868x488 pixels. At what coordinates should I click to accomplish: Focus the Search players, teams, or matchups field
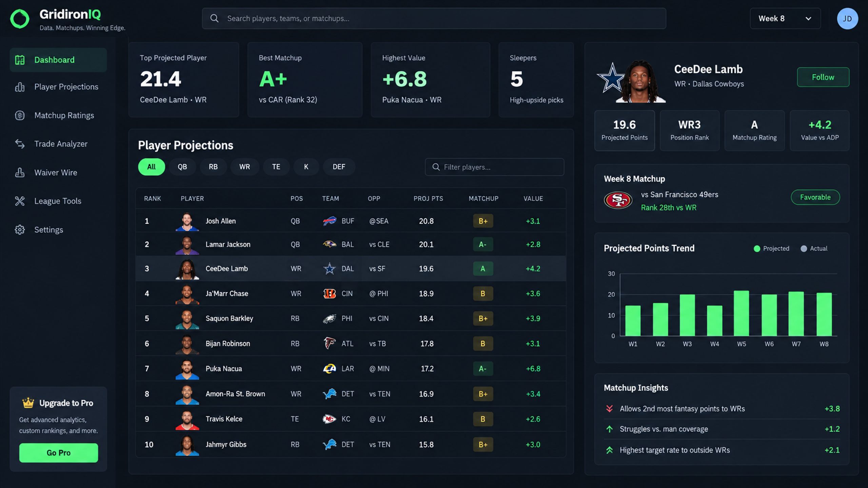pyautogui.click(x=434, y=18)
